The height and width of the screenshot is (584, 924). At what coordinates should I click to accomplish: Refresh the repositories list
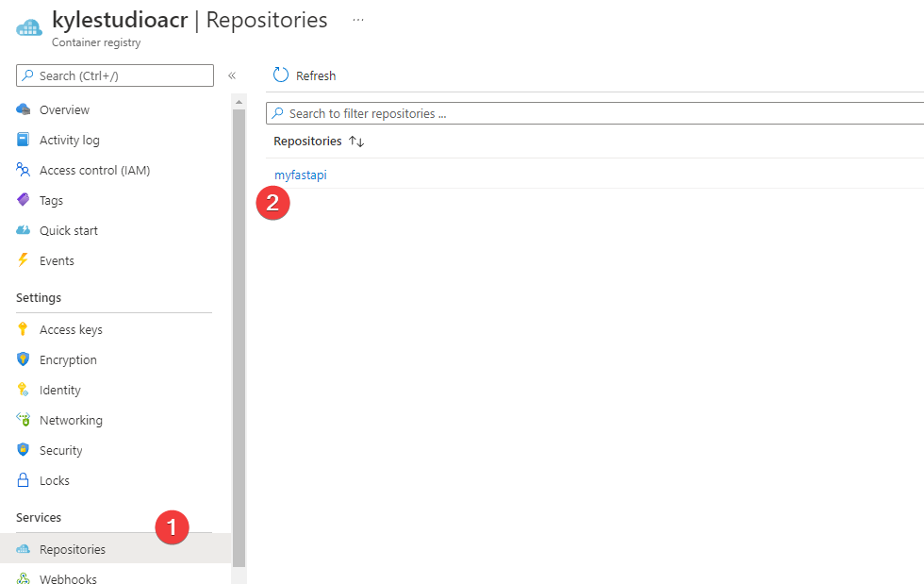(x=305, y=75)
